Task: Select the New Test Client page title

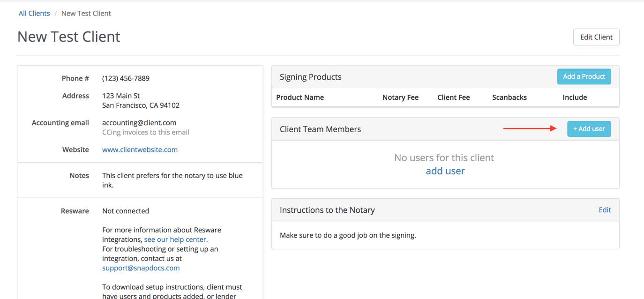Action: point(68,37)
